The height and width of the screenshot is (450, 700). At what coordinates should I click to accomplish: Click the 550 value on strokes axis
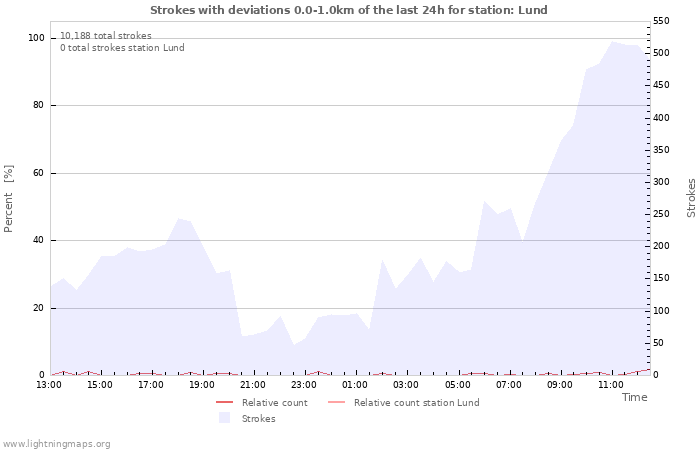pyautogui.click(x=661, y=21)
